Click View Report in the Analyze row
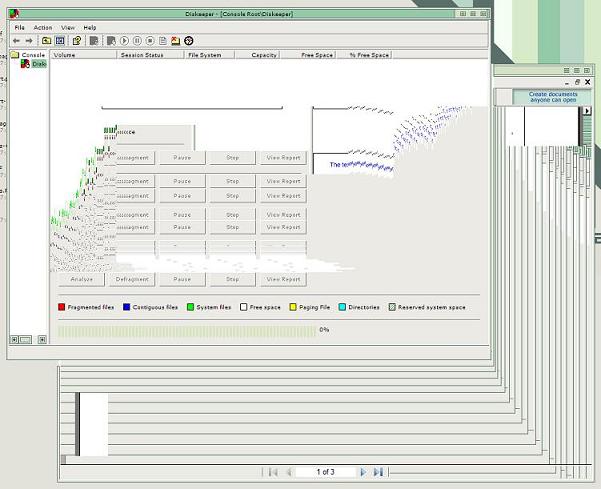 point(283,279)
